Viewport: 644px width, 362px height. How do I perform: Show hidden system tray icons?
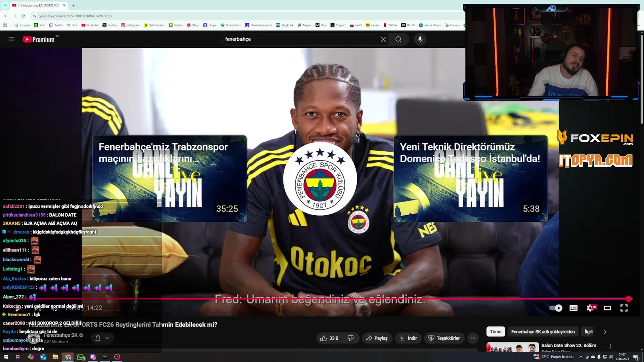point(581,357)
